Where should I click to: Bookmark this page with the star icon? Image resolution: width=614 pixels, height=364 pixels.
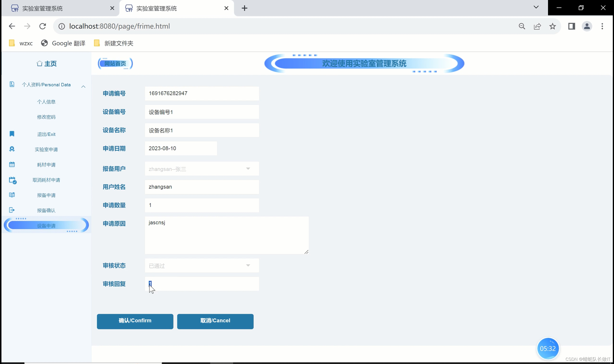(552, 26)
